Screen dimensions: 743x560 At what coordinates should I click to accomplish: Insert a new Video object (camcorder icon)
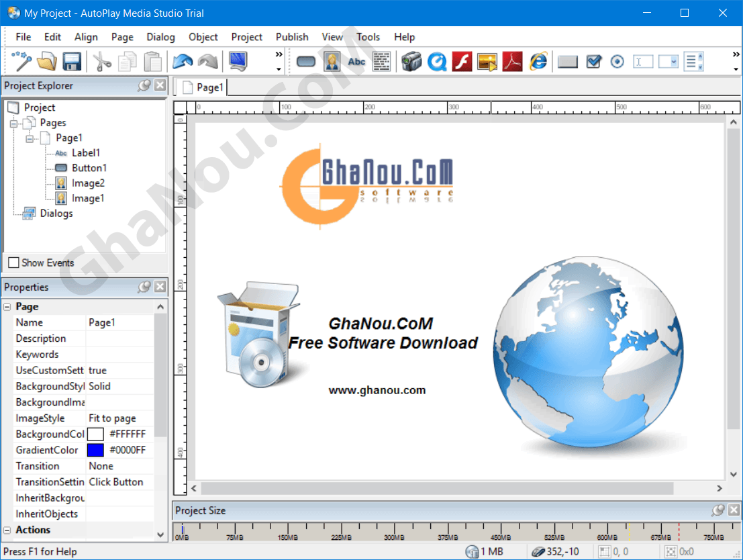coord(411,62)
